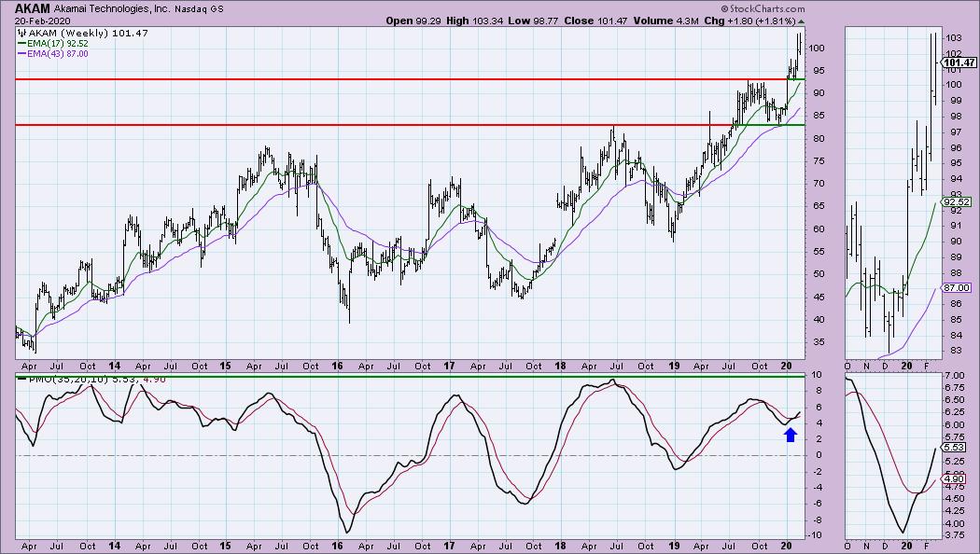Click year 20 on PMO panel x-axis
Image resolution: width=980 pixels, height=554 pixels.
(786, 546)
